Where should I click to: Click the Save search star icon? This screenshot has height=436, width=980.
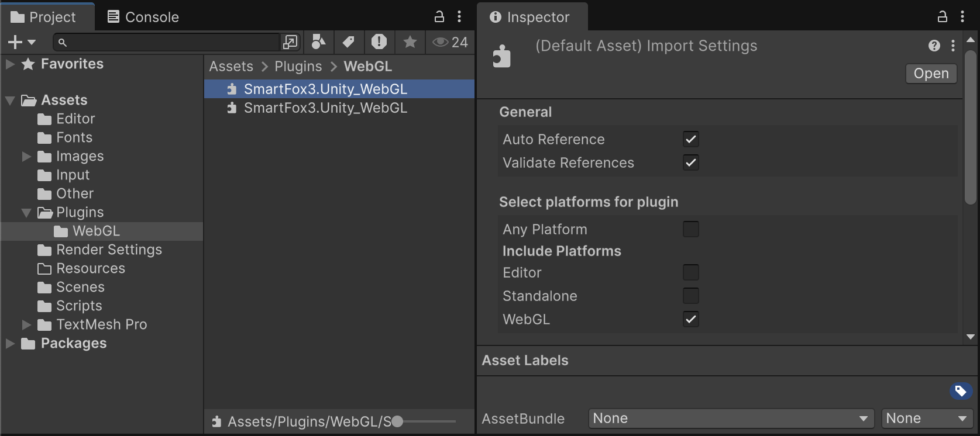pyautogui.click(x=410, y=42)
